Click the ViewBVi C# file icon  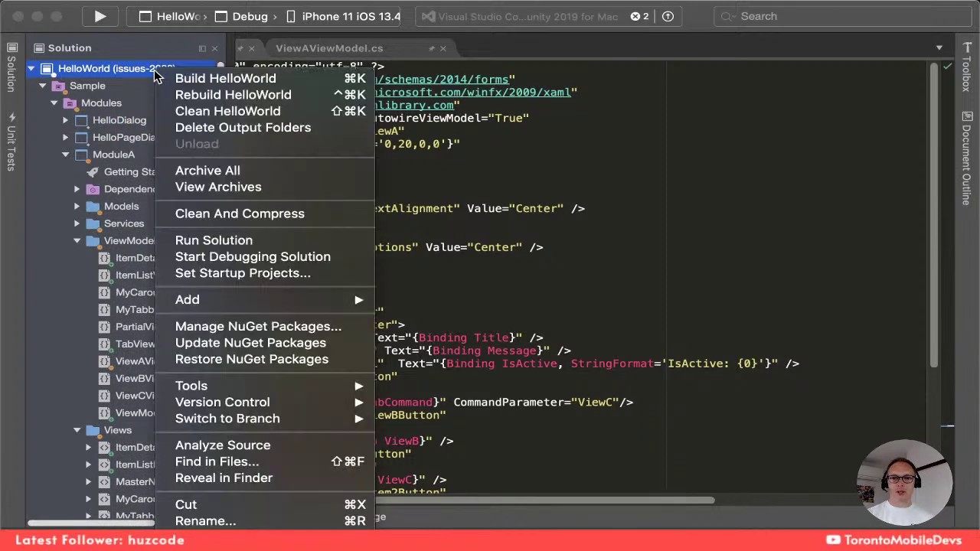pyautogui.click(x=104, y=379)
